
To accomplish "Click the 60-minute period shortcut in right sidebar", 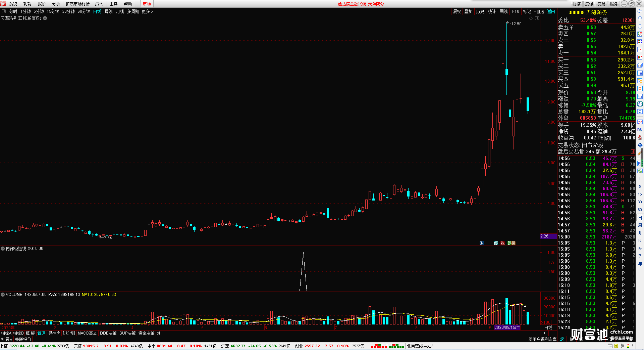I will tap(640, 210).
